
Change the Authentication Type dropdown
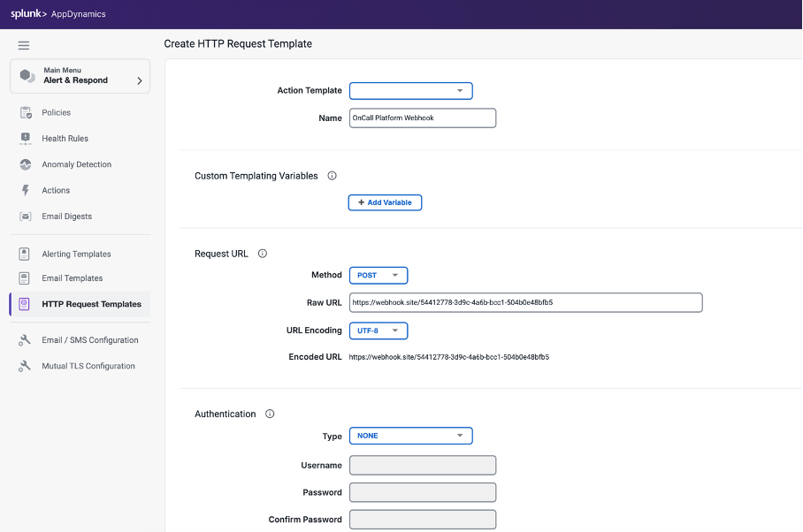(411, 436)
